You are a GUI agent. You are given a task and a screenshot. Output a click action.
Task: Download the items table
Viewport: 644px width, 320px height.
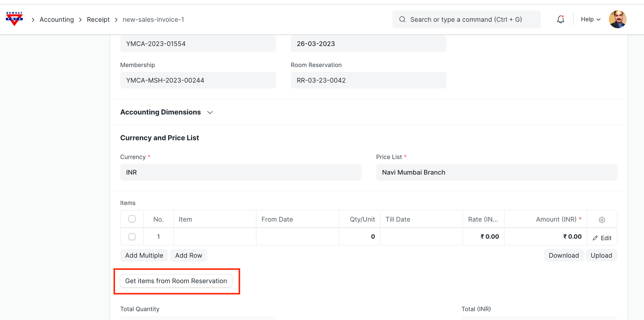563,255
